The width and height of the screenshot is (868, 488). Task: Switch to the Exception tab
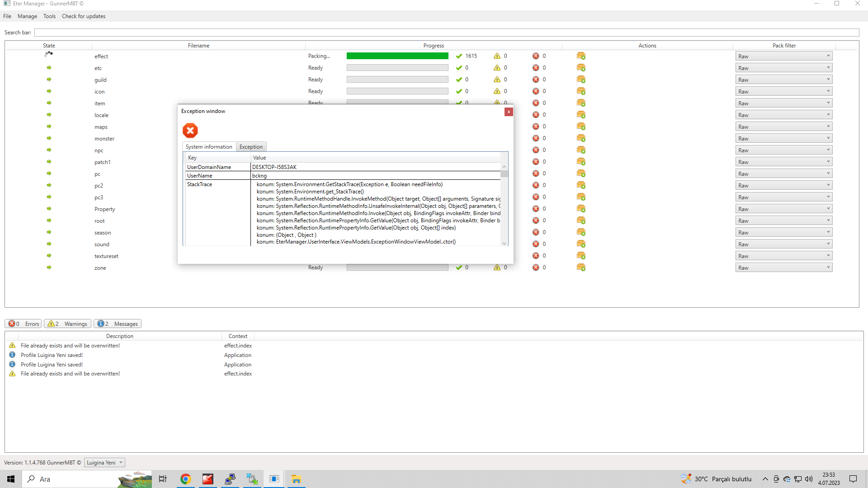251,147
